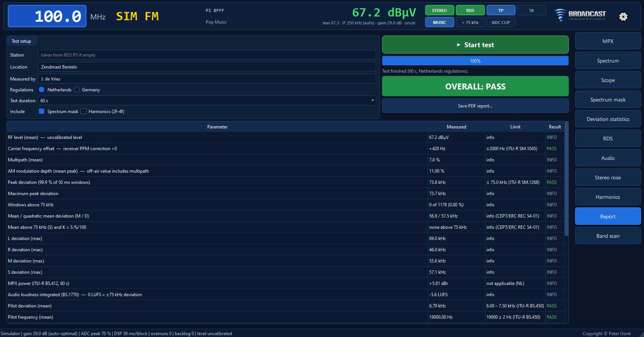644x337 pixels.
Task: Open the Spectrum mask view
Action: click(x=608, y=100)
